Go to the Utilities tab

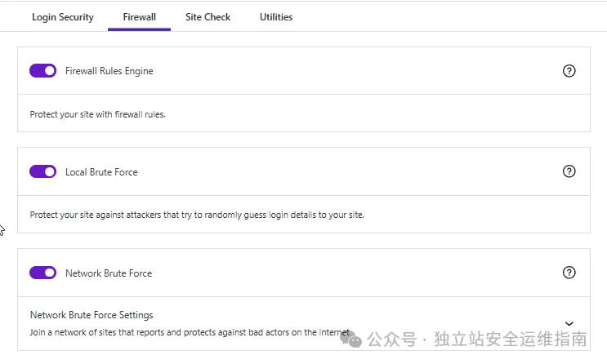(276, 17)
